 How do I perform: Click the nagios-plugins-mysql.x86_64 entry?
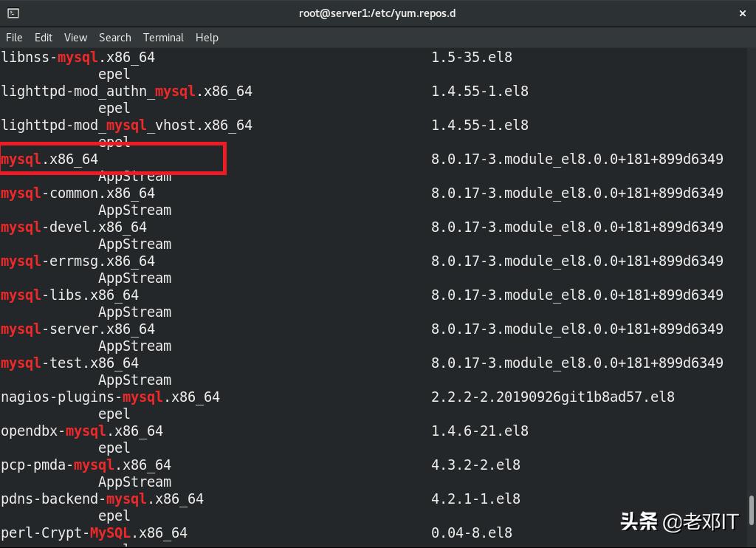[x=109, y=397]
